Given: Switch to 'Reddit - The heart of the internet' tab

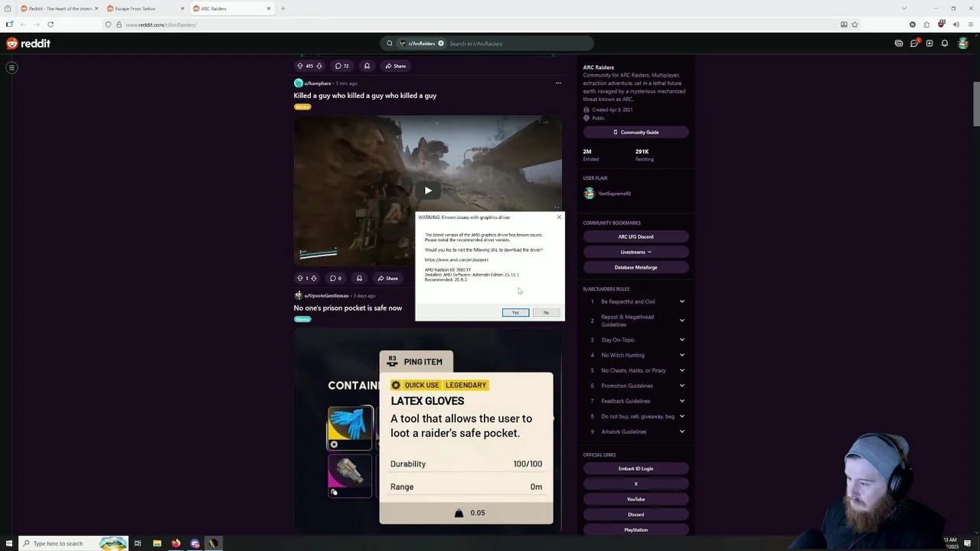Looking at the screenshot, I should [60, 8].
